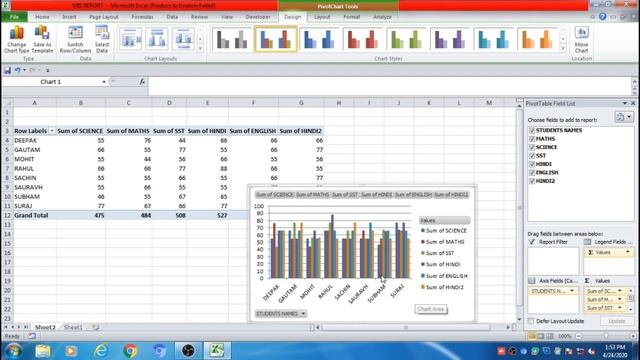Viewport: 640px width, 360px height.
Task: Choose the orange chart style
Action: [538, 39]
